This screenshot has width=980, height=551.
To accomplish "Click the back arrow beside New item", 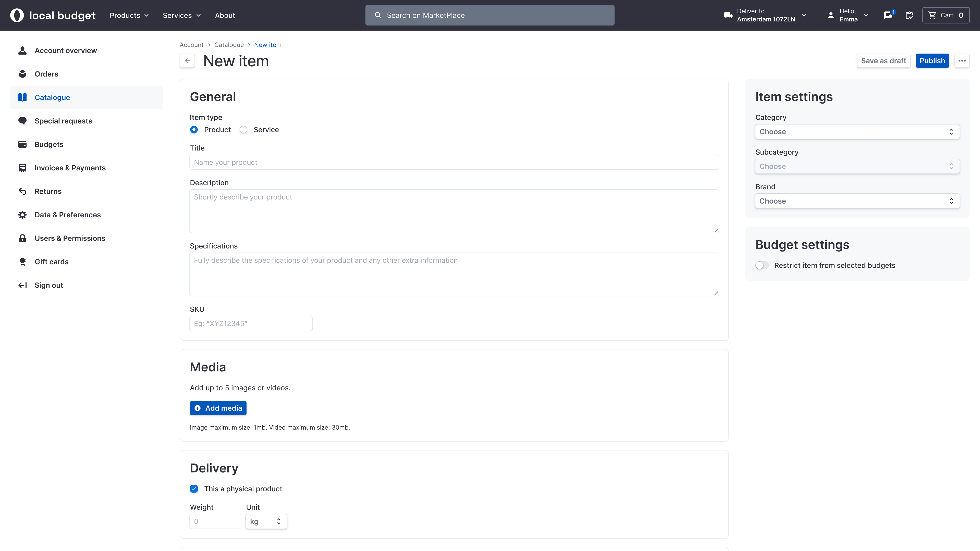I will tap(187, 61).
